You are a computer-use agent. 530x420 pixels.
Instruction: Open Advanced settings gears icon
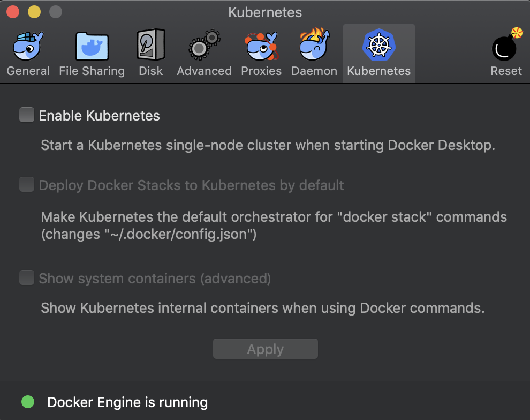204,46
